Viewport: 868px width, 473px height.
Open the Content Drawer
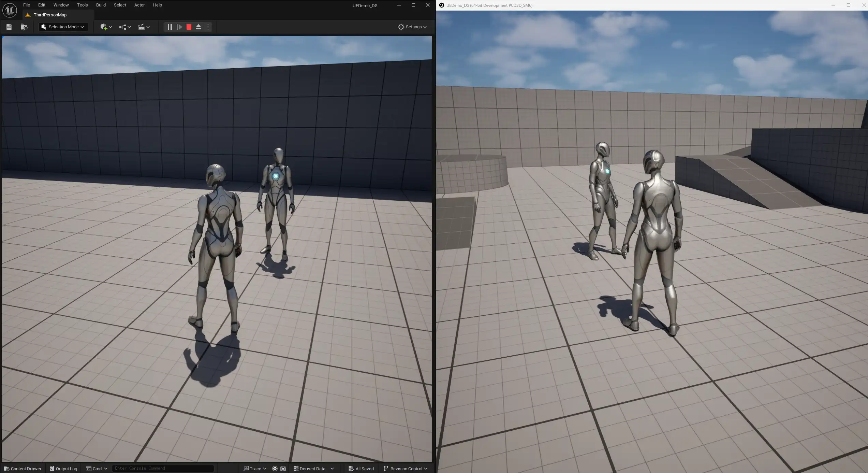(x=23, y=469)
